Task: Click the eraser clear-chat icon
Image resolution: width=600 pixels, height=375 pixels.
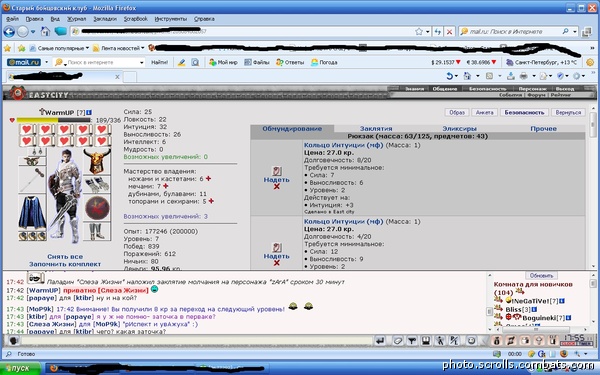Action: [x=398, y=341]
